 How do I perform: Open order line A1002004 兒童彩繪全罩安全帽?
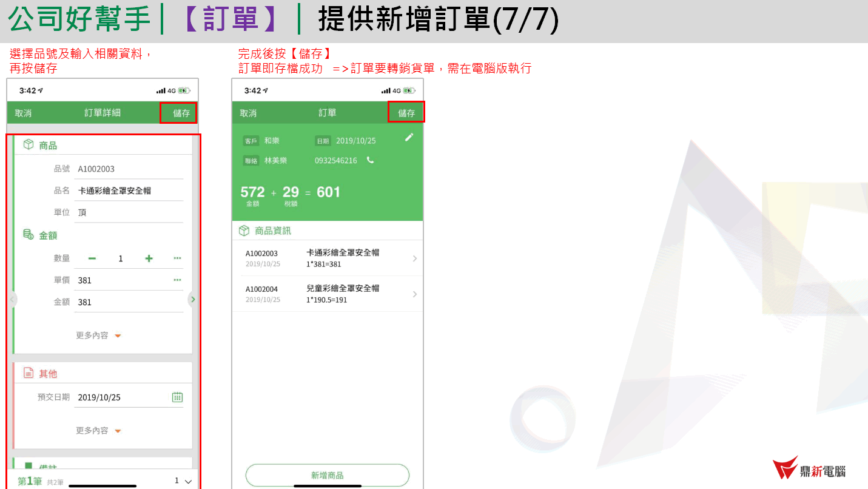(328, 294)
